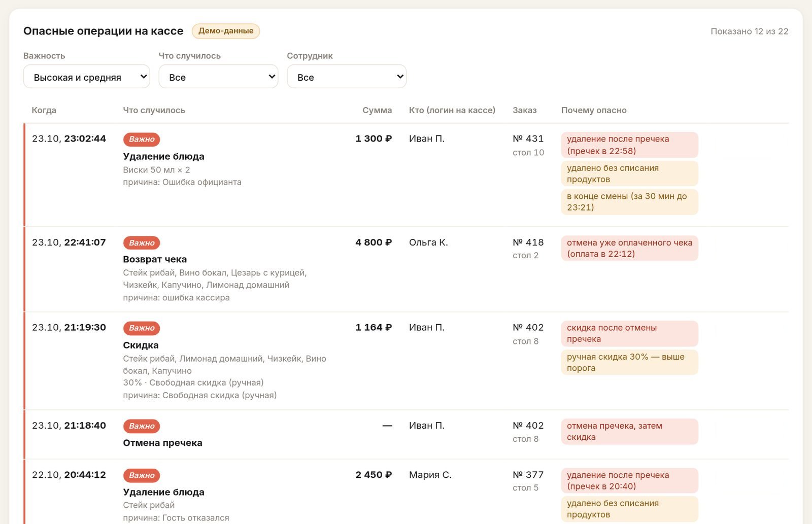Click the timestamp 22.10, 20:44:12
Image resolution: width=812 pixels, height=524 pixels.
pos(69,475)
